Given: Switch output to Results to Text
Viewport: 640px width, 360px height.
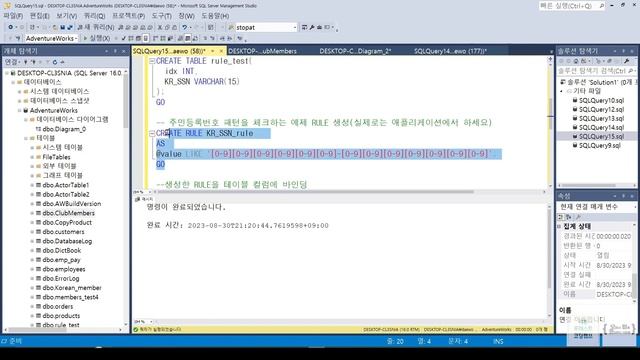Looking at the screenshot, I should point(180,38).
